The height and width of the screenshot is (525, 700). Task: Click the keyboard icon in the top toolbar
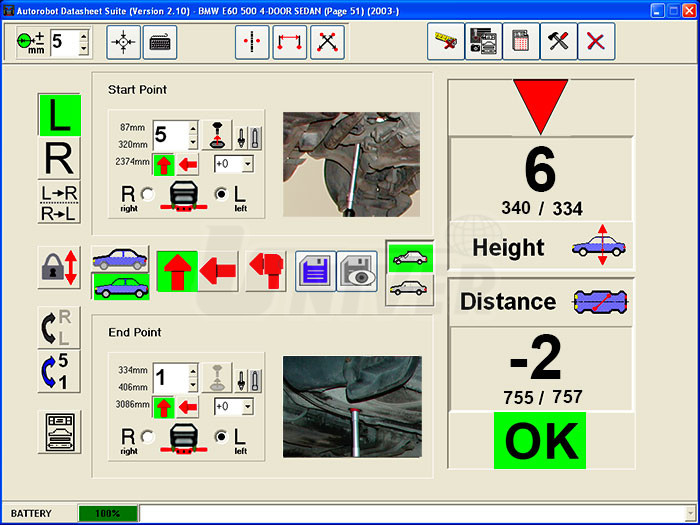pos(160,42)
